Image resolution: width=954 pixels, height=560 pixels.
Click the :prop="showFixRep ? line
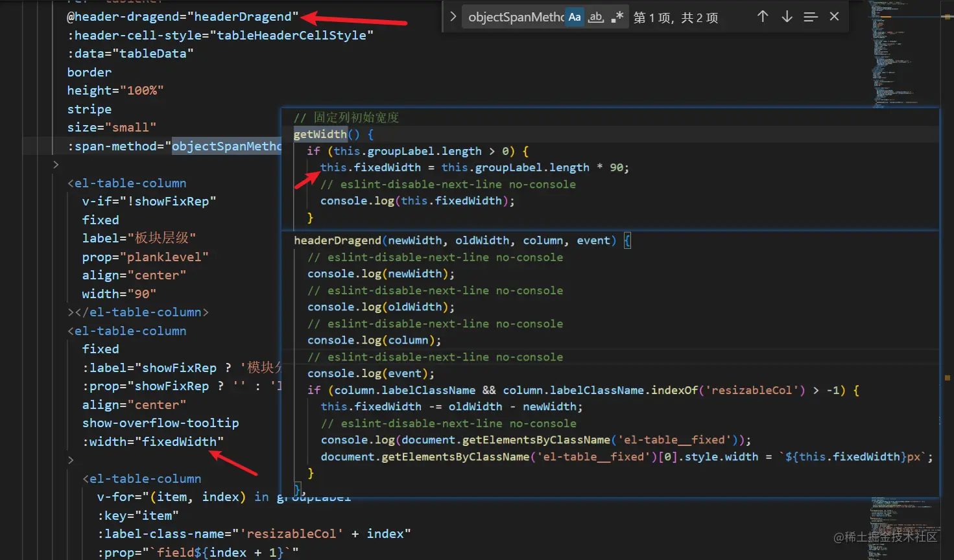(182, 386)
